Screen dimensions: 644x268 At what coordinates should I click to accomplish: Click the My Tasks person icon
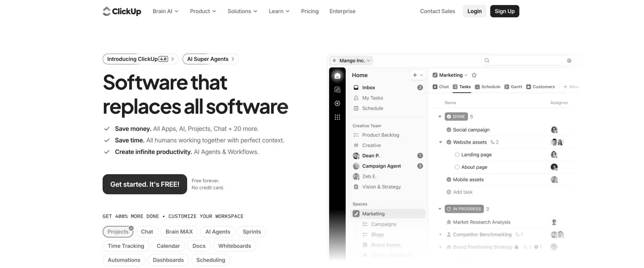tap(356, 98)
